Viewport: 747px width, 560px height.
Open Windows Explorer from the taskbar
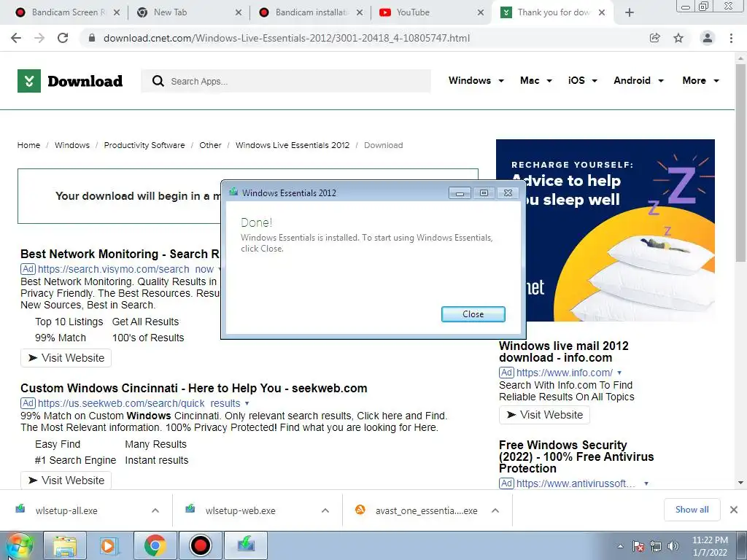pyautogui.click(x=65, y=545)
